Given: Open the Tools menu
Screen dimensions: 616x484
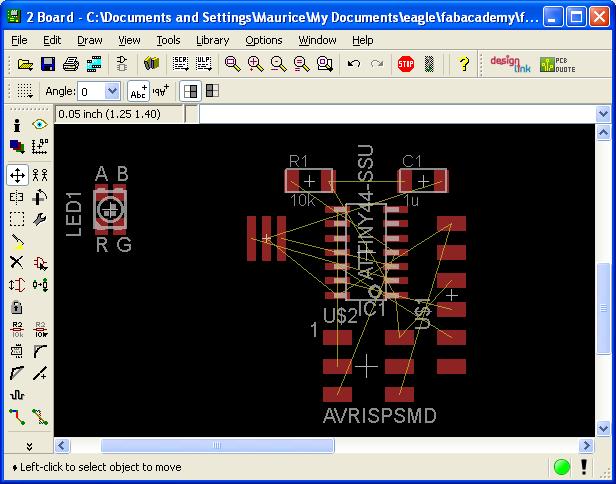Looking at the screenshot, I should [x=168, y=40].
